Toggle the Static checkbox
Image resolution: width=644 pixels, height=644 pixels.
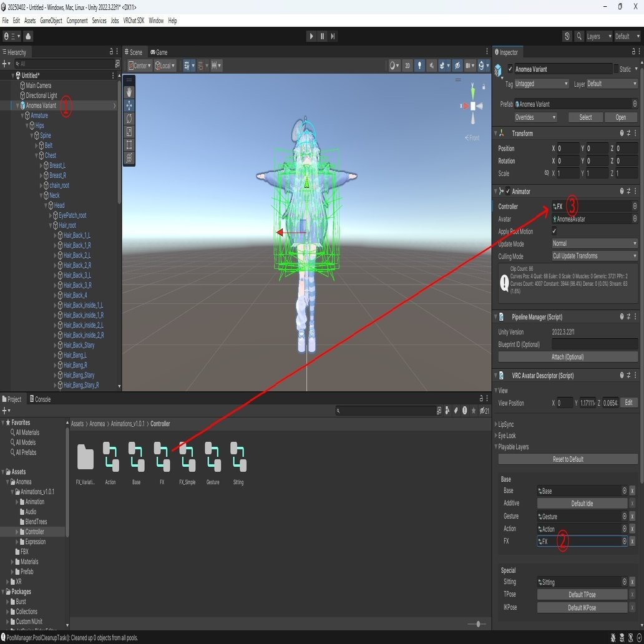(616, 69)
